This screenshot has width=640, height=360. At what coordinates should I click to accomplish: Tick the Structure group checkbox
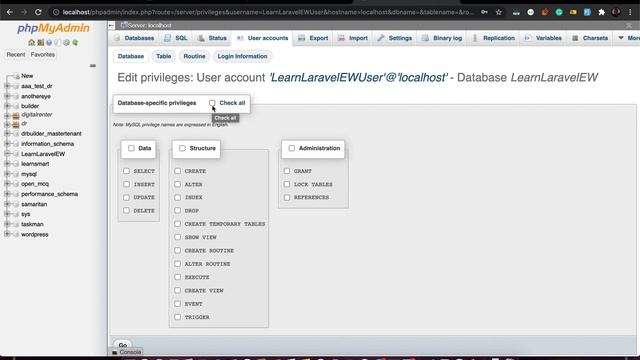click(x=182, y=148)
